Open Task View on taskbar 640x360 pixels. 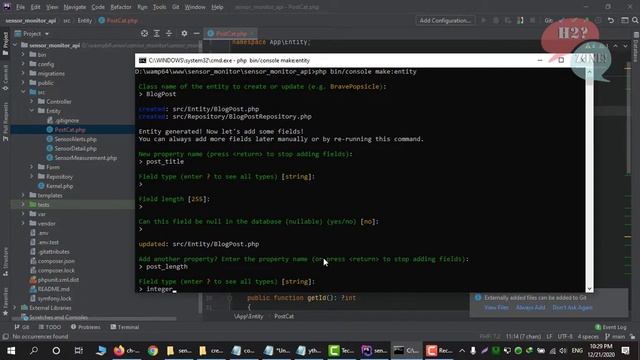[x=78, y=351]
